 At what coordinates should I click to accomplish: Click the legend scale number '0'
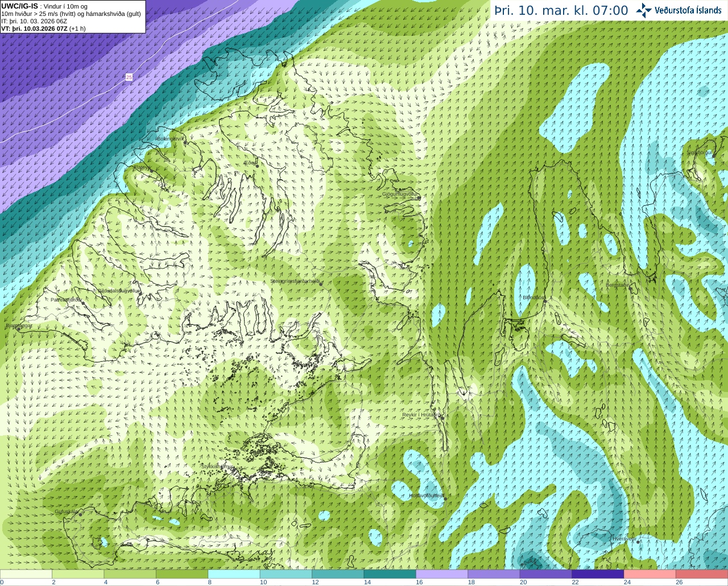(2, 583)
